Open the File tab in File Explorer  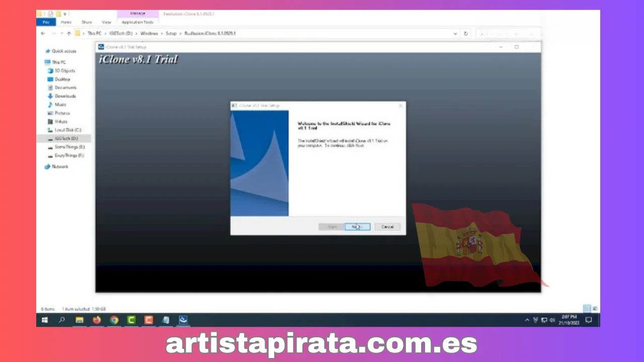click(46, 22)
